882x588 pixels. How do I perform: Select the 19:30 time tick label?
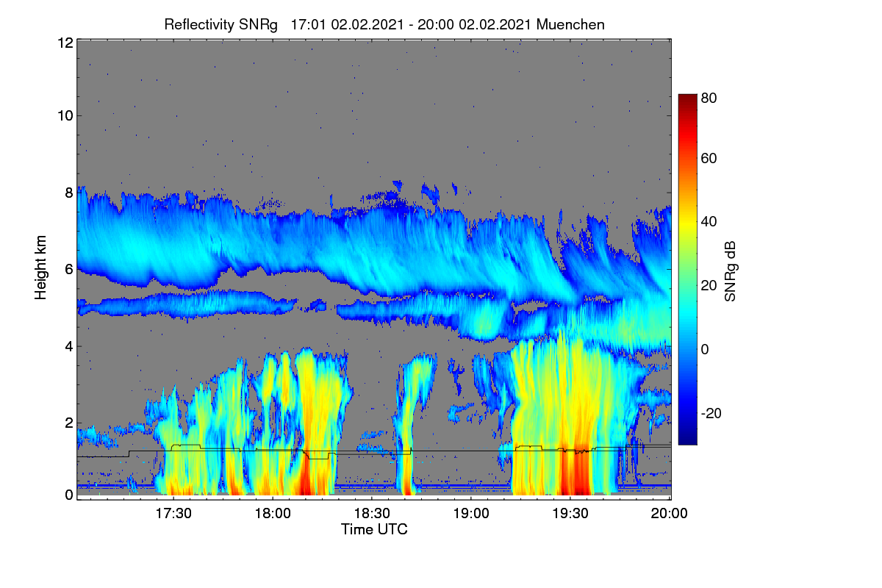point(570,514)
